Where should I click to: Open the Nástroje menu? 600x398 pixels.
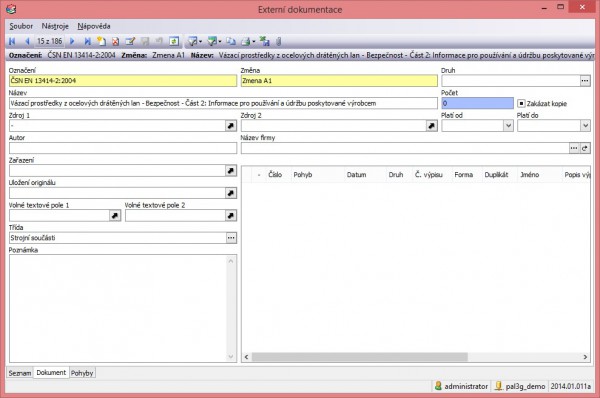click(x=55, y=26)
